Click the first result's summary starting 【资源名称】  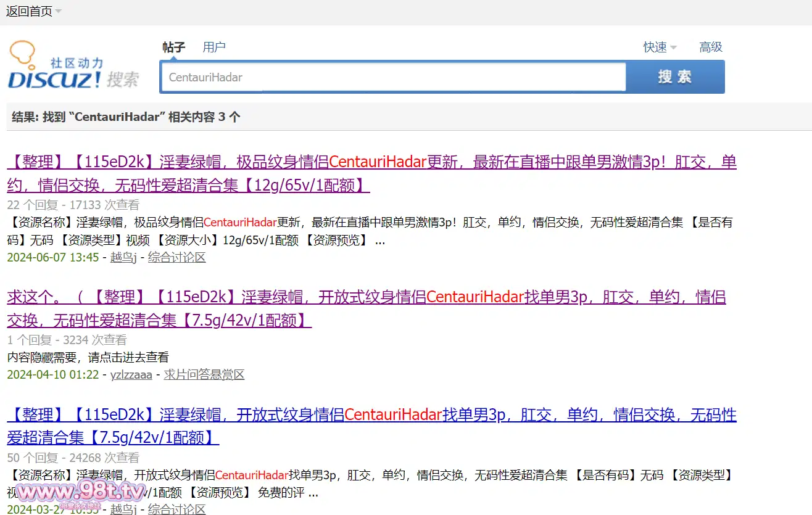click(371, 231)
